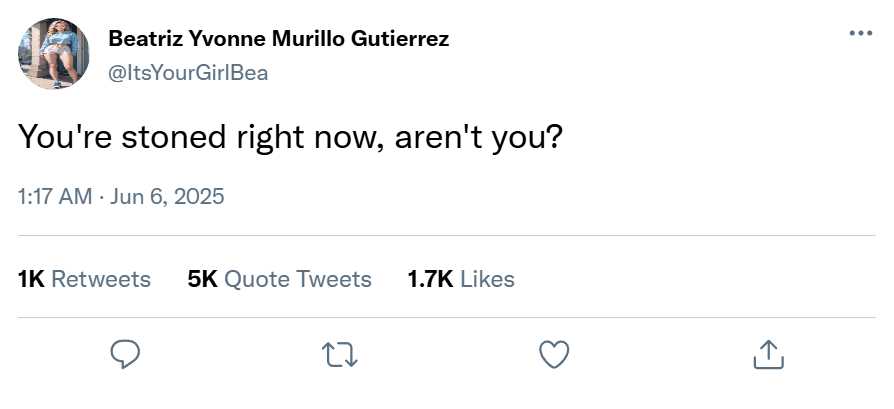Click the word "Retweets" label
This screenshot has width=894, height=409.
pos(101,279)
